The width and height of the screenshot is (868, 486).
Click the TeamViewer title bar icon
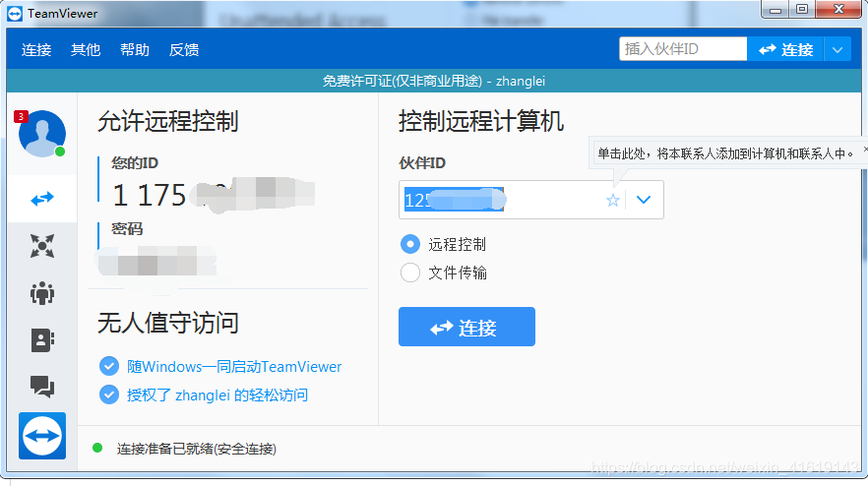point(15,14)
